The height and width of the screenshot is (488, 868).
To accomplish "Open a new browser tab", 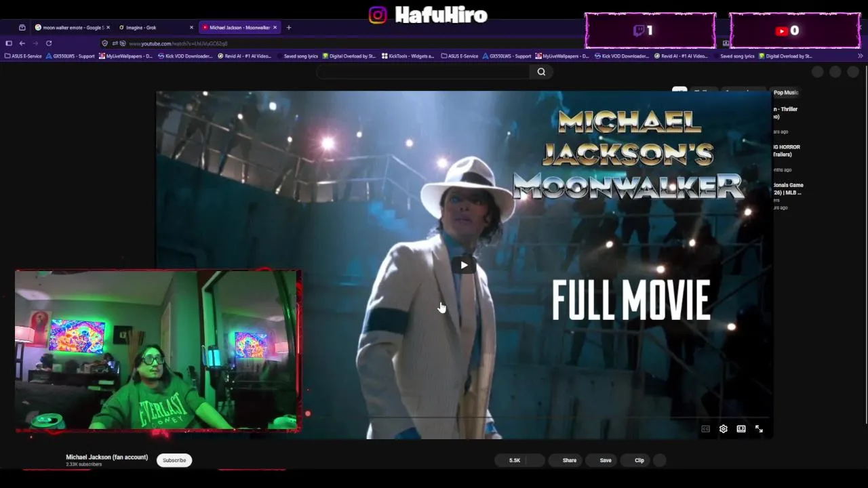I will 289,28.
